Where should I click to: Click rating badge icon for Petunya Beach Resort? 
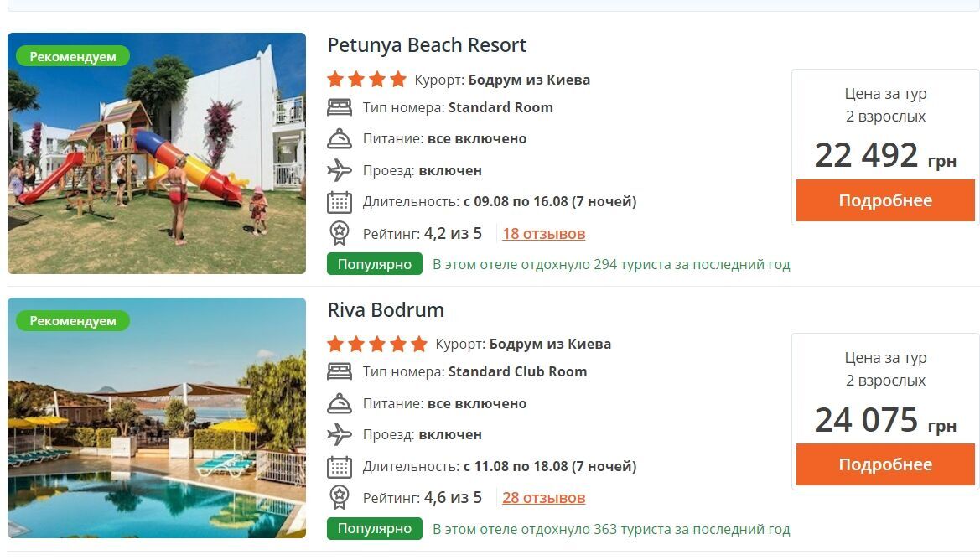point(340,233)
